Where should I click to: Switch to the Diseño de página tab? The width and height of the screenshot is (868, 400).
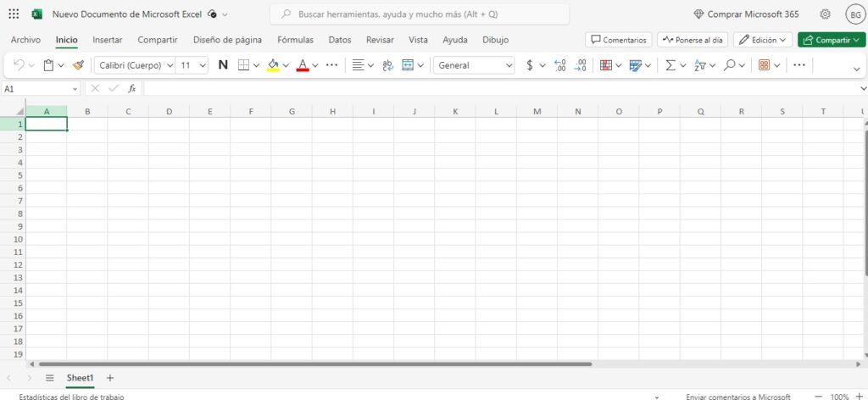(227, 40)
